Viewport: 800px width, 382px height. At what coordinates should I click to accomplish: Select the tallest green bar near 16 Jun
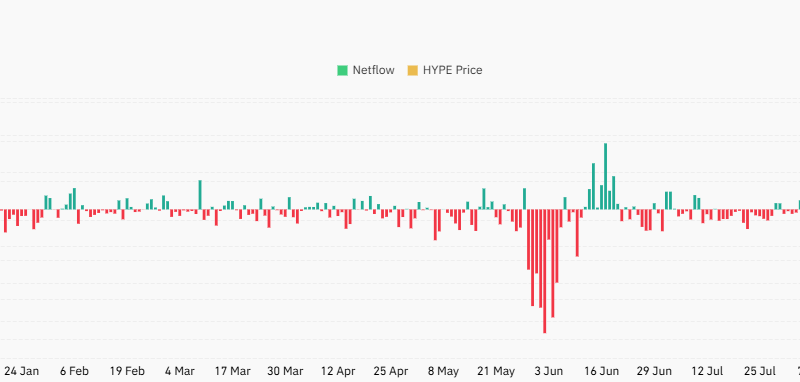606,176
